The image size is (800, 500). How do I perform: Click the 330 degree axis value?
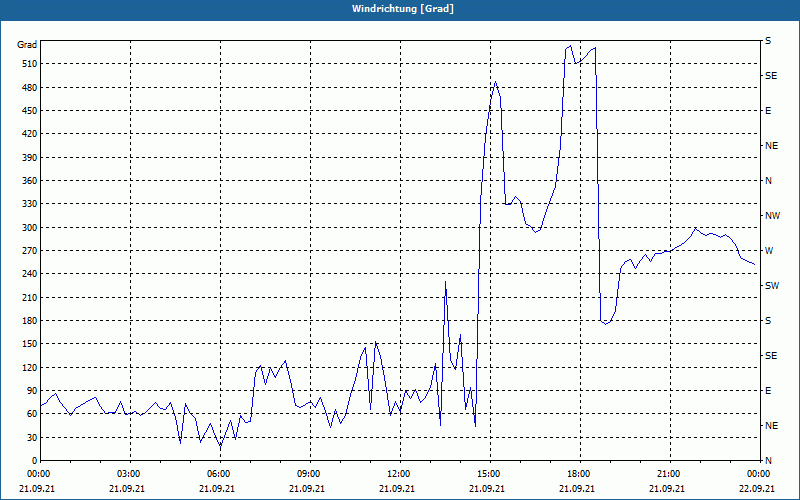[x=30, y=204]
